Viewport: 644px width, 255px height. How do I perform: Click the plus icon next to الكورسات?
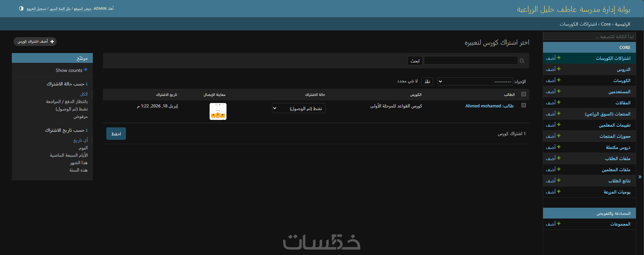point(559,80)
